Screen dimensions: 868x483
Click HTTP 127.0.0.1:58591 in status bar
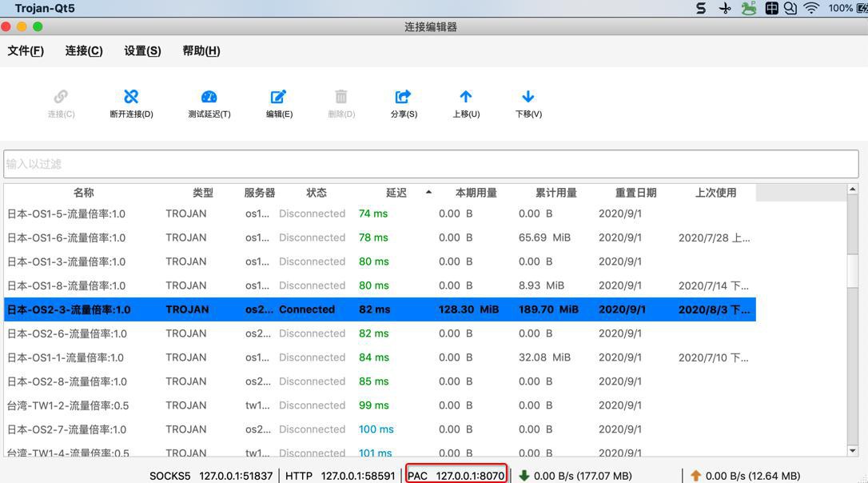[340, 475]
